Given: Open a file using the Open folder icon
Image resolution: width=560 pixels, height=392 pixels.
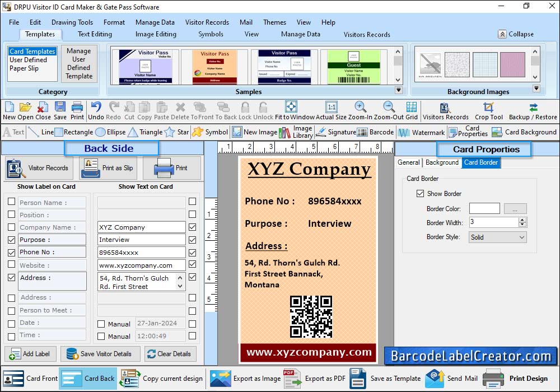Looking at the screenshot, I should click(x=25, y=111).
